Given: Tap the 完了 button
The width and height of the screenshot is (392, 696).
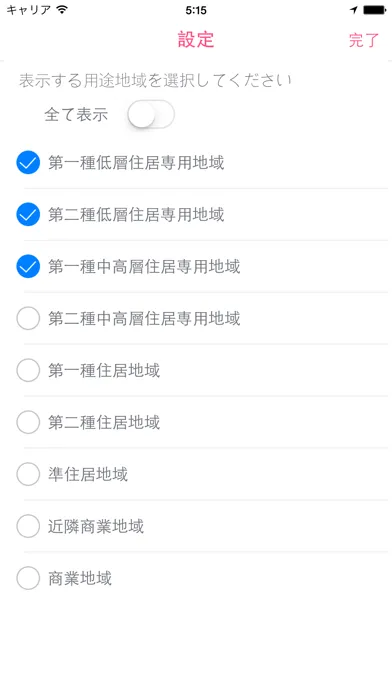Looking at the screenshot, I should pyautogui.click(x=364, y=40).
